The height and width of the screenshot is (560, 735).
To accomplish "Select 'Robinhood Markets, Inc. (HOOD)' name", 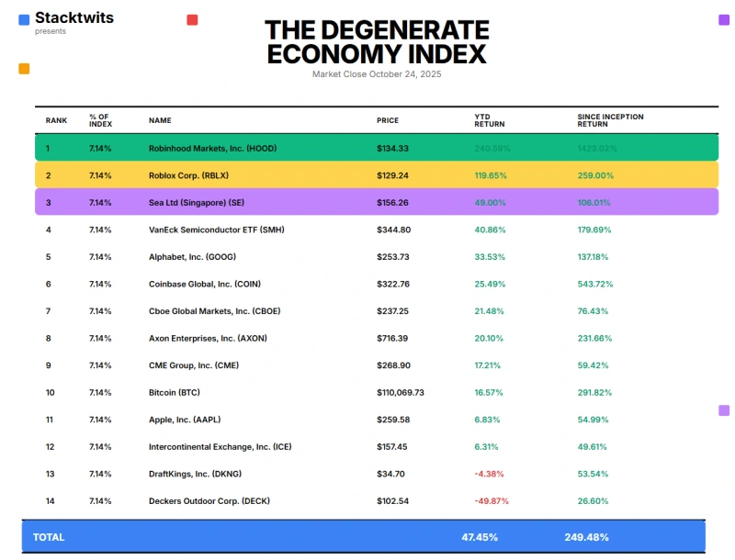I will [213, 149].
